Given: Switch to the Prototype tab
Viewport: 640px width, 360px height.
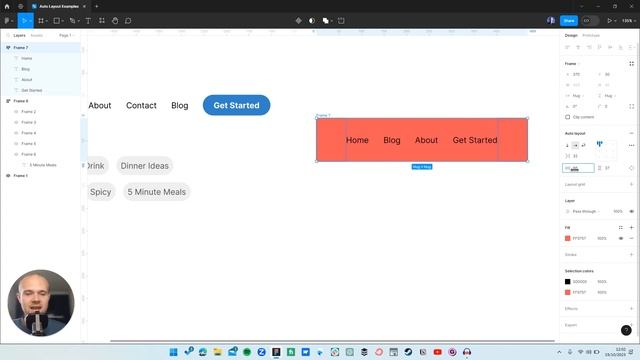Looking at the screenshot, I should [x=591, y=36].
